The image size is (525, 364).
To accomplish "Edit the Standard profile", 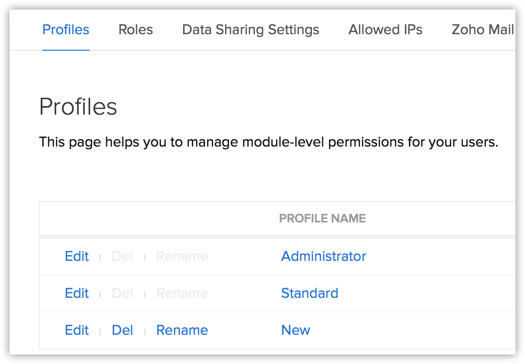I will [77, 293].
